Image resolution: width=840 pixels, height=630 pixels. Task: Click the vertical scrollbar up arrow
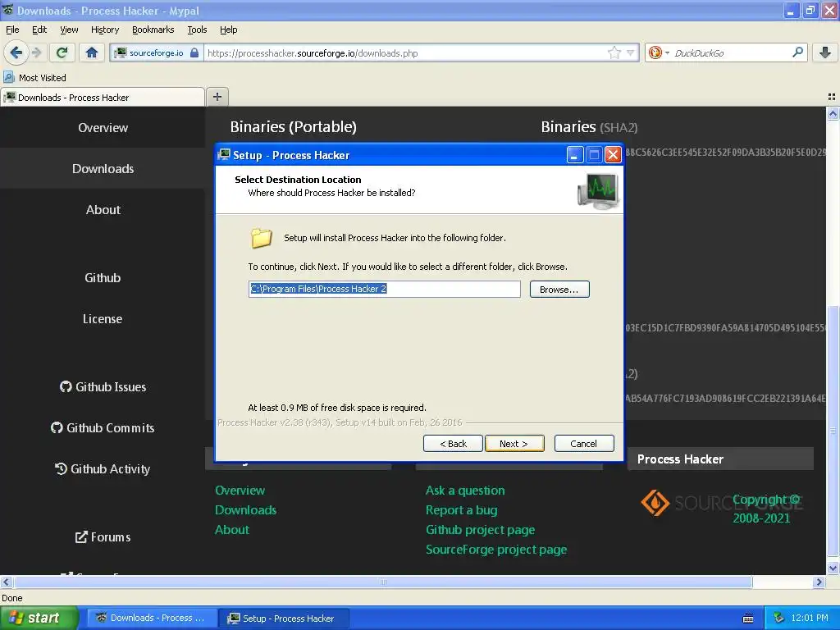click(x=833, y=113)
